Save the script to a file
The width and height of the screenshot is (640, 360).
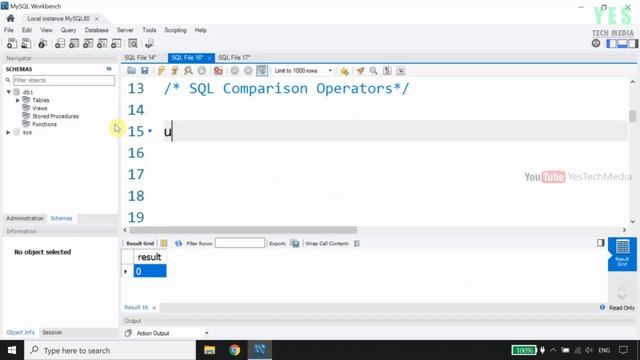tap(144, 71)
